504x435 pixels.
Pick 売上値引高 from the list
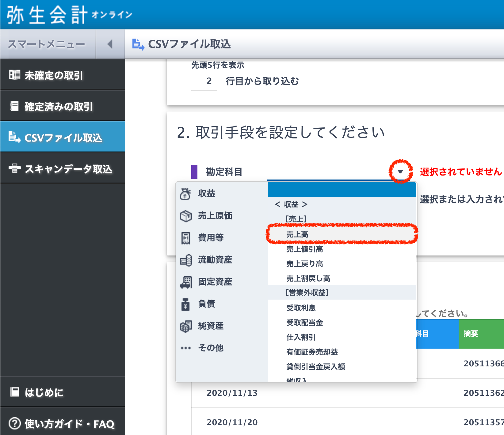(x=304, y=249)
